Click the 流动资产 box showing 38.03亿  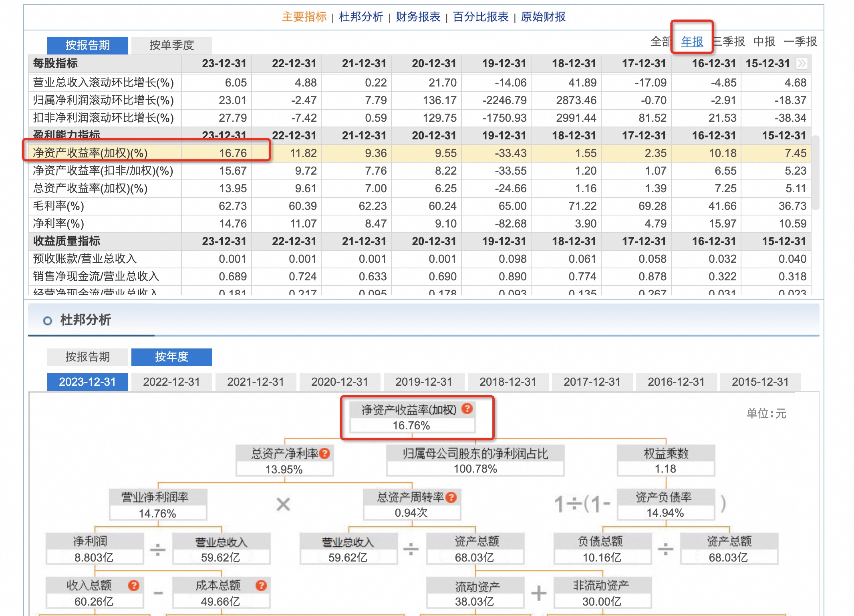475,593
